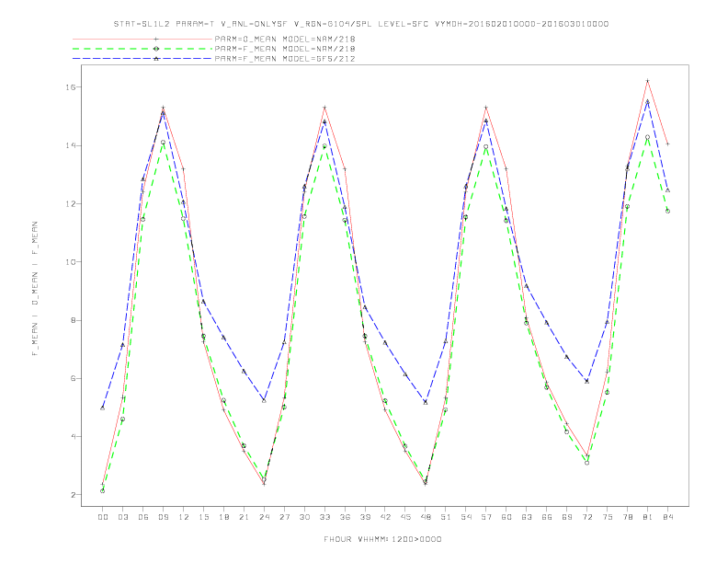Click x-axis tick label 18
The width and height of the screenshot is (728, 563).
(x=223, y=517)
